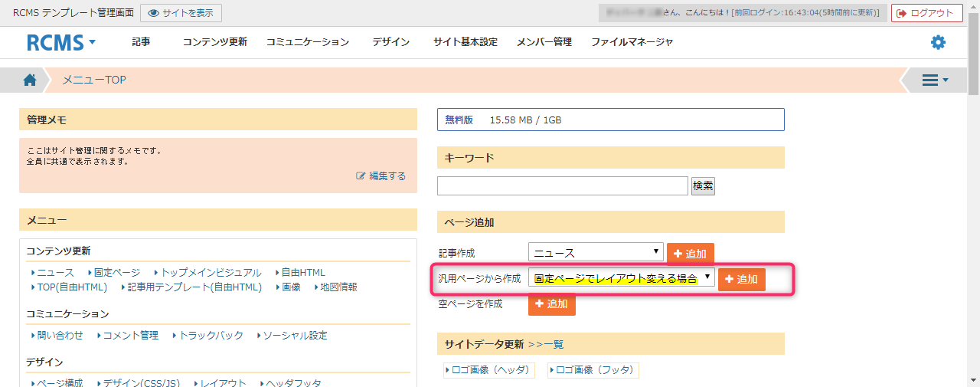Click the settings gear icon

click(x=938, y=42)
